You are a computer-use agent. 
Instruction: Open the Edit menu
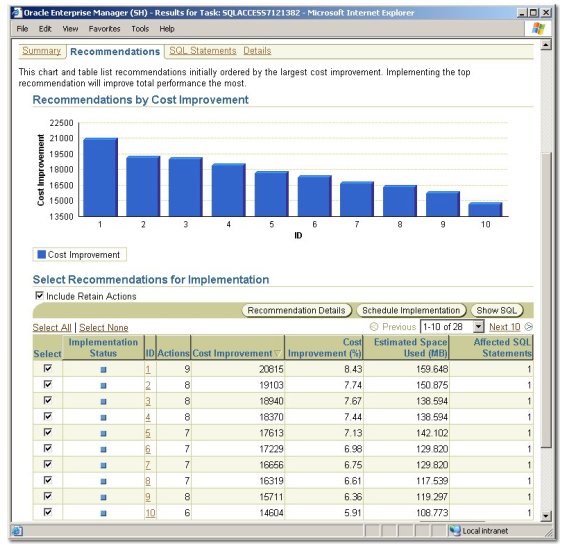(x=45, y=29)
